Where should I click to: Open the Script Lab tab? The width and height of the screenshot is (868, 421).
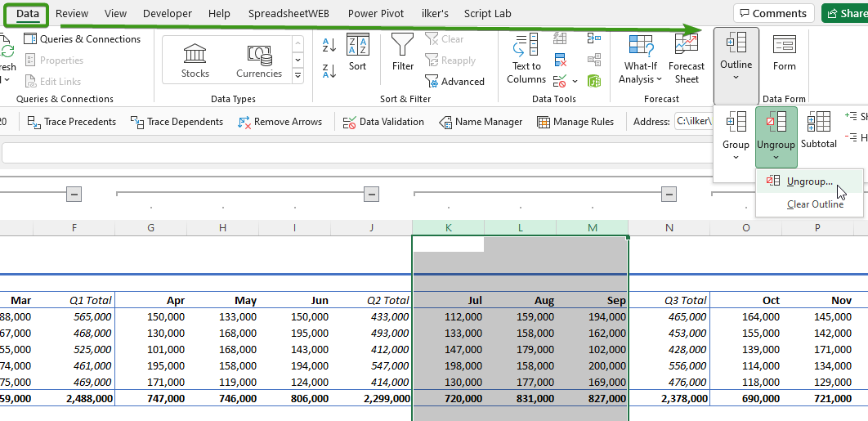coord(488,13)
